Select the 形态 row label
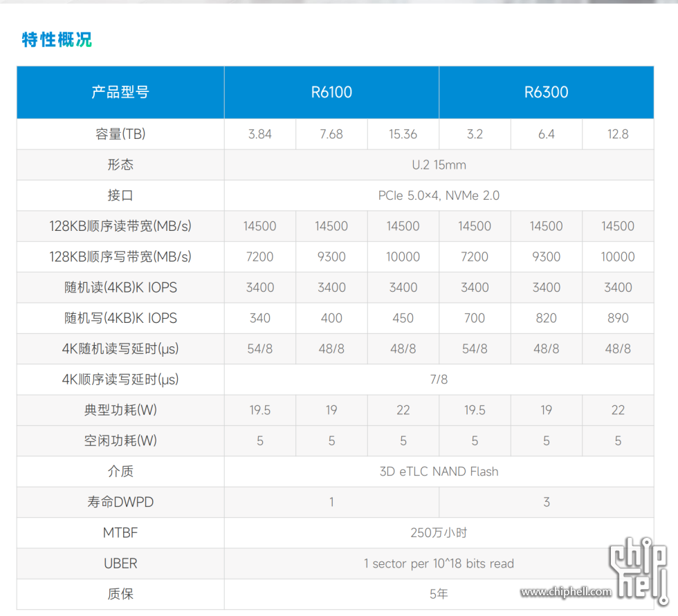The image size is (678, 616). 120,165
